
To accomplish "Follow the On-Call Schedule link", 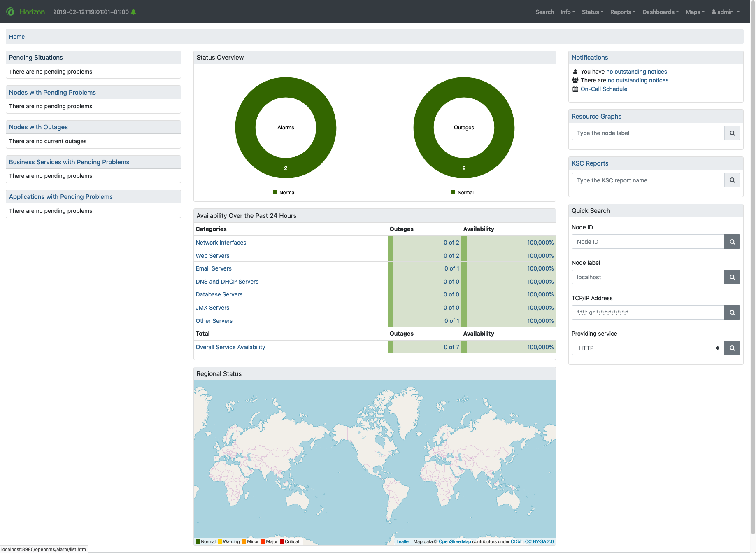I will 604,89.
